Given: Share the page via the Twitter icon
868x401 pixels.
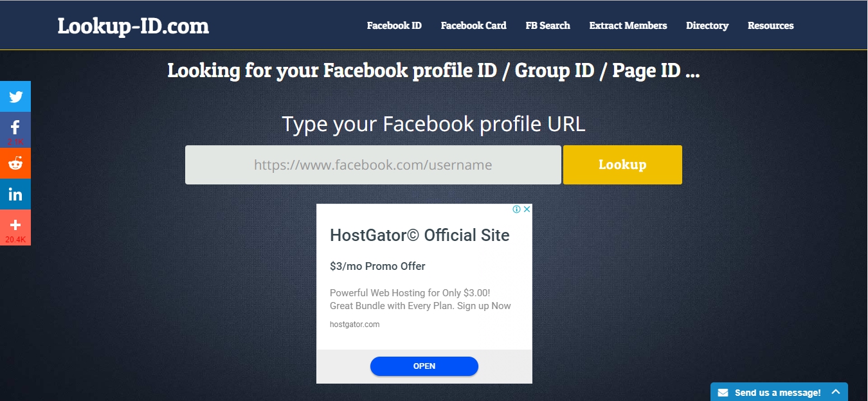Looking at the screenshot, I should 15,97.
